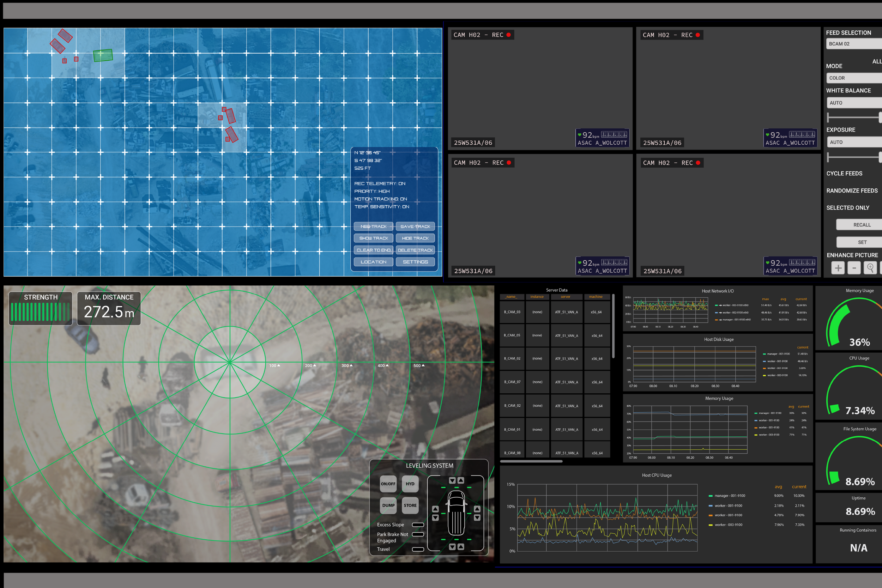Change the PRIORITY: HIGH setting
The height and width of the screenshot is (588, 882).
tap(371, 191)
